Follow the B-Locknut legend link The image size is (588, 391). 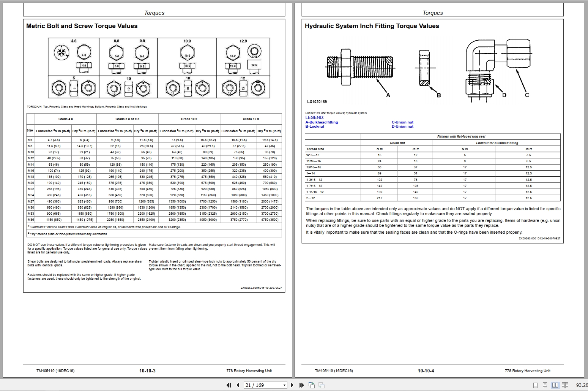(314, 126)
